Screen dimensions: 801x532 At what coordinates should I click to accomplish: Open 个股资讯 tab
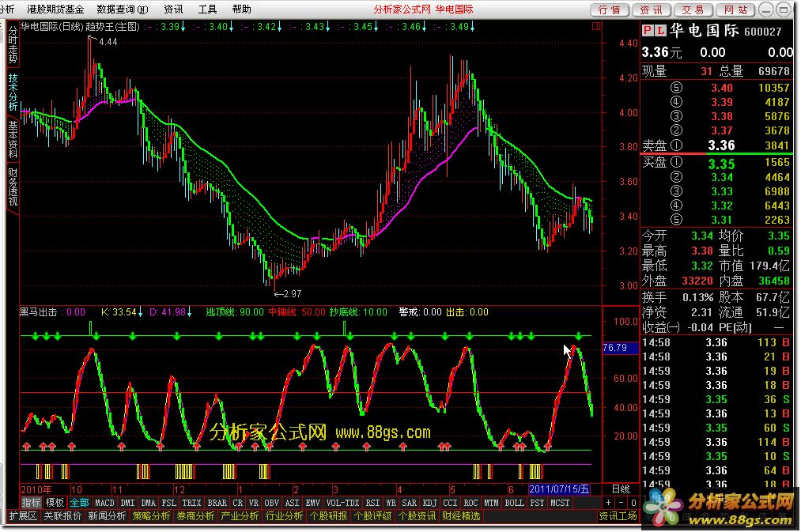pos(418,516)
